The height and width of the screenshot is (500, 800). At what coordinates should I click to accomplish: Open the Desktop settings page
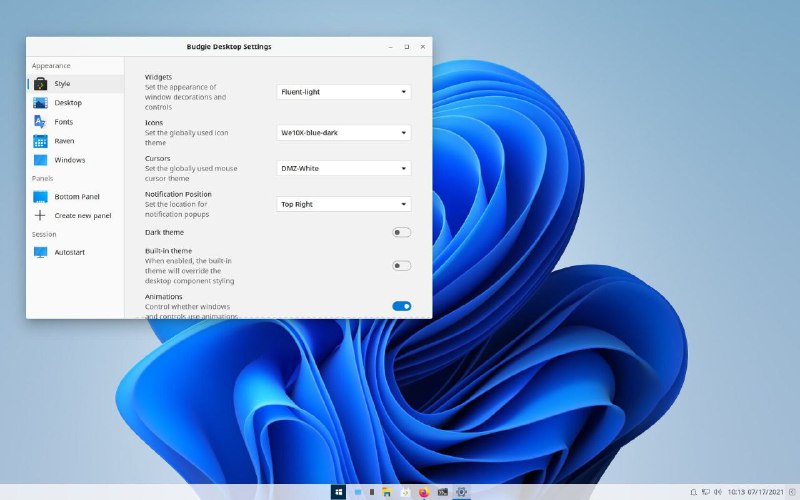tap(75, 103)
